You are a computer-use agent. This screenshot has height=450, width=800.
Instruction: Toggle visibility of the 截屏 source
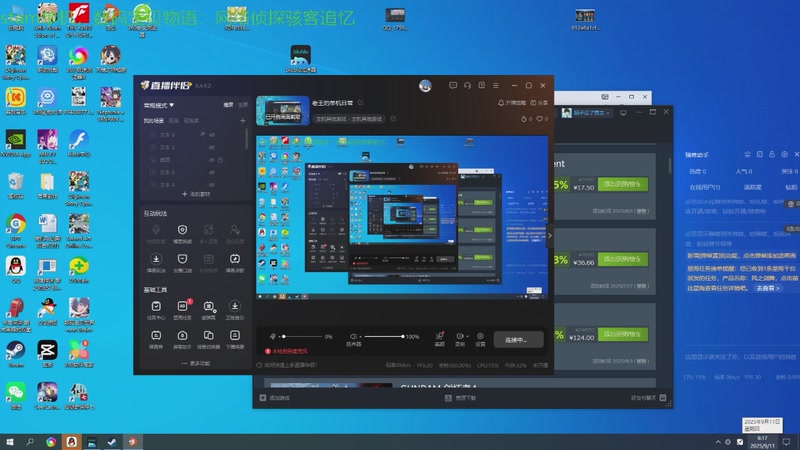pyautogui.click(x=212, y=160)
